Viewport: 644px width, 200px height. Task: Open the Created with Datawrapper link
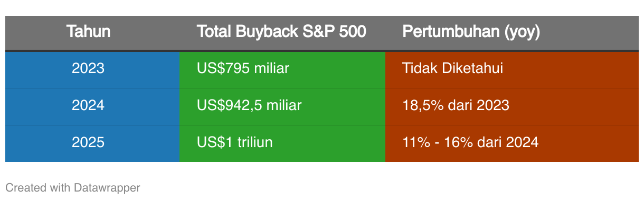(x=73, y=187)
